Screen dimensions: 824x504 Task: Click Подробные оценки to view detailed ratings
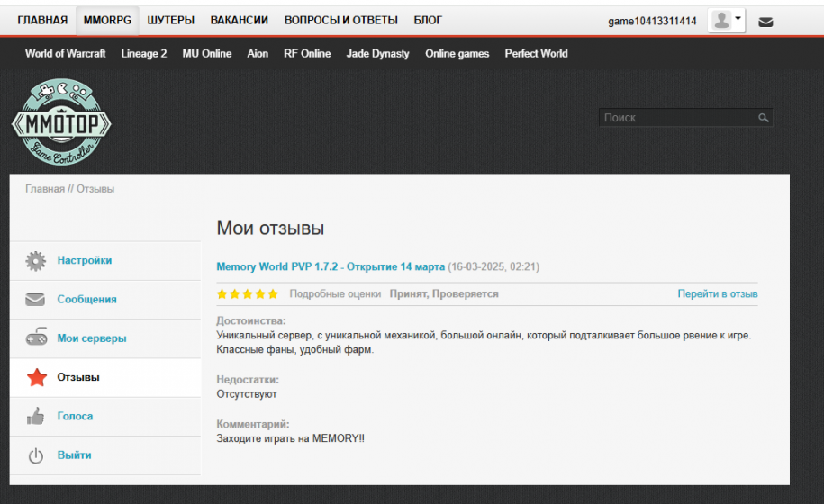coord(335,294)
